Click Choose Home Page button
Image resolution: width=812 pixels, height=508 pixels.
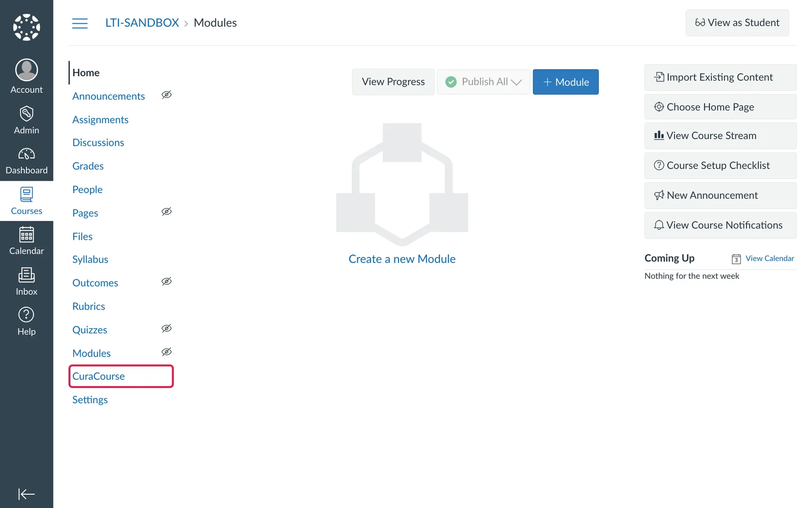click(721, 107)
